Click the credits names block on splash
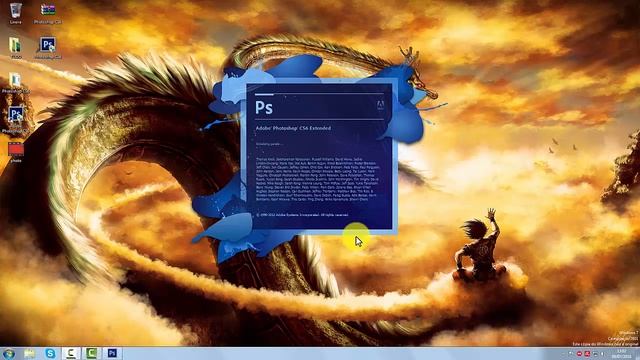 tap(318, 179)
